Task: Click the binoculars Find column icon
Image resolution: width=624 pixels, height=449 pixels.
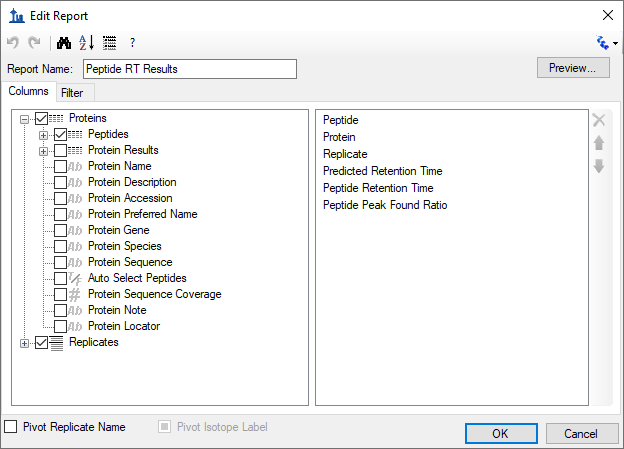Action: click(x=65, y=43)
